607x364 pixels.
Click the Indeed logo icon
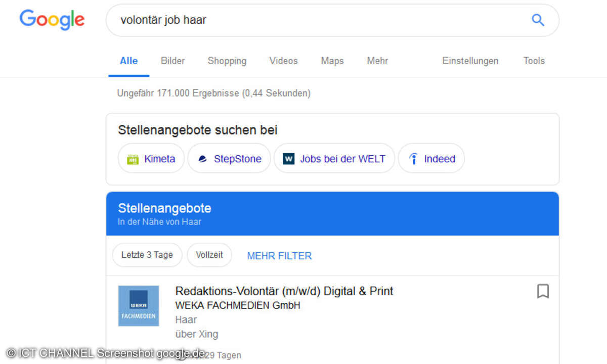click(x=413, y=159)
